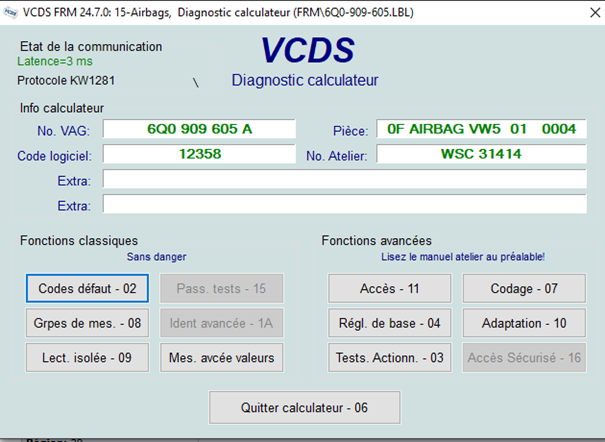
Task: Click the 'Sans danger' label
Action: (157, 256)
